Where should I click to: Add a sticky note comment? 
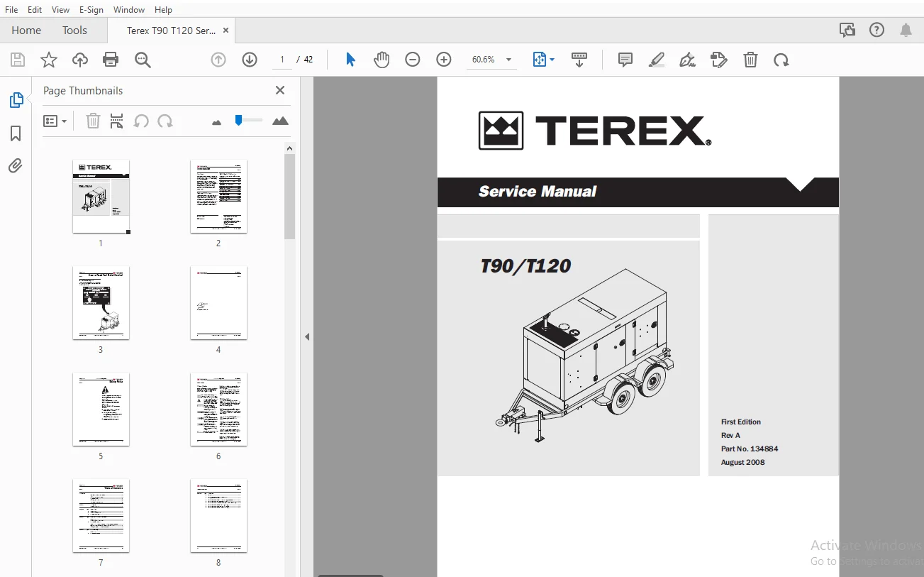(x=625, y=60)
